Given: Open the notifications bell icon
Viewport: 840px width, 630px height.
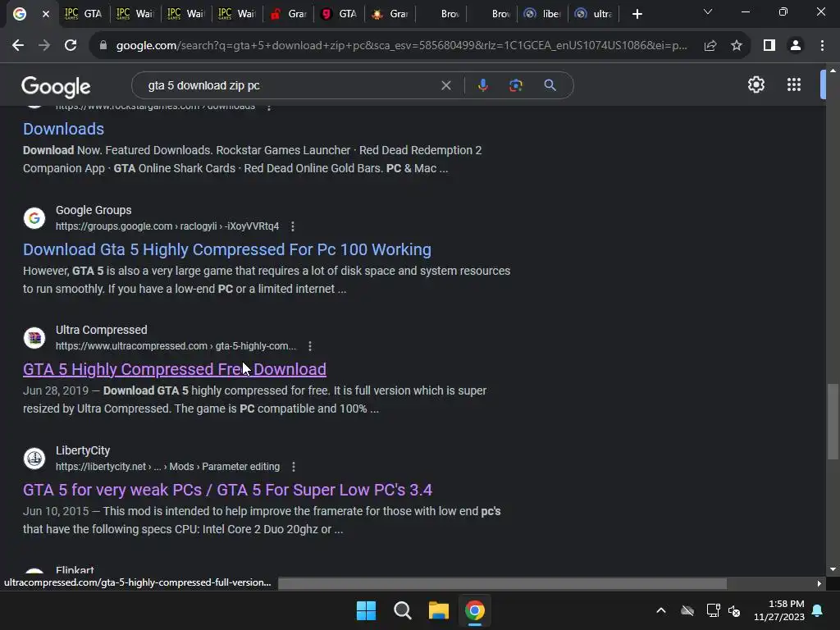Looking at the screenshot, I should (818, 610).
